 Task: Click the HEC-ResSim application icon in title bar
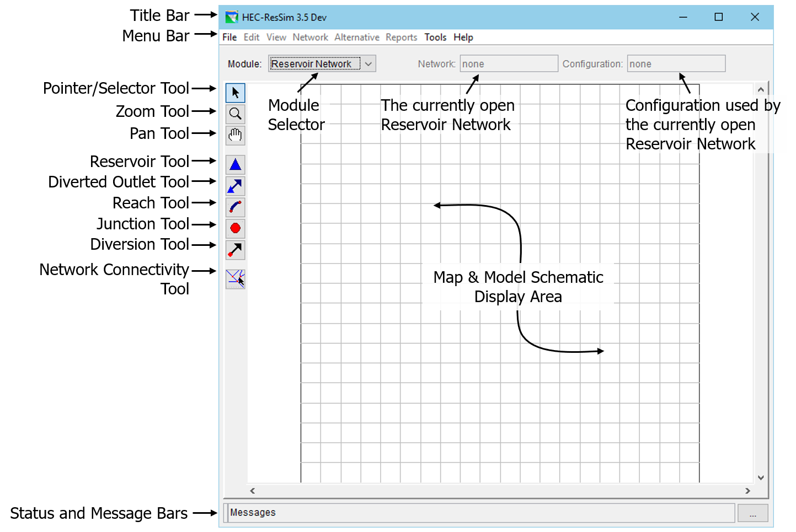232,17
